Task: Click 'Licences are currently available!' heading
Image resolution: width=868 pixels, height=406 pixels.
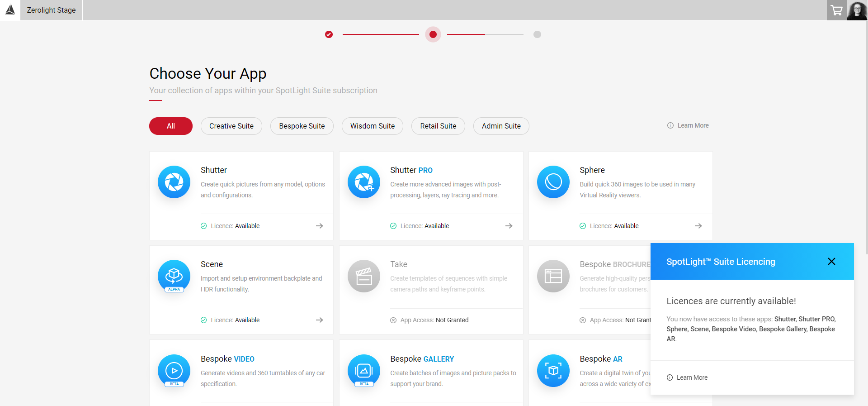Action: click(x=731, y=301)
